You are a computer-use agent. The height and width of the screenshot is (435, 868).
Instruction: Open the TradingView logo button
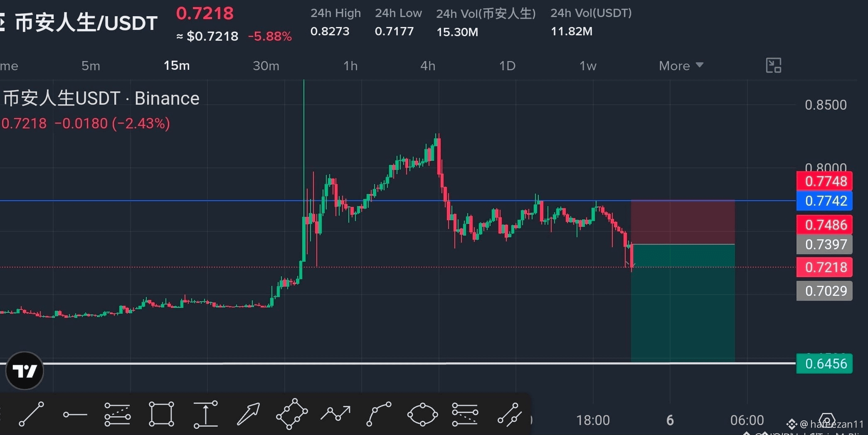point(25,370)
